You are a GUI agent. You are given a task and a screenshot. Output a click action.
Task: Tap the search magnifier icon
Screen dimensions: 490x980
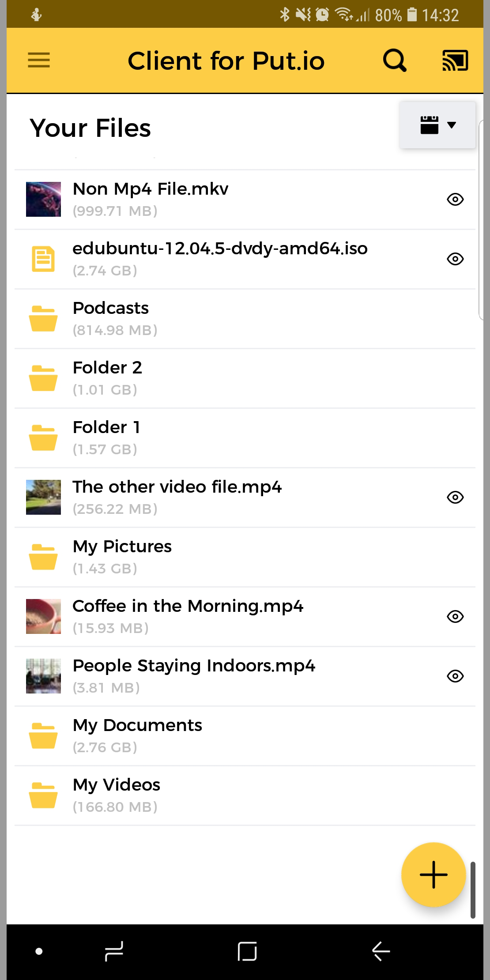pyautogui.click(x=395, y=60)
